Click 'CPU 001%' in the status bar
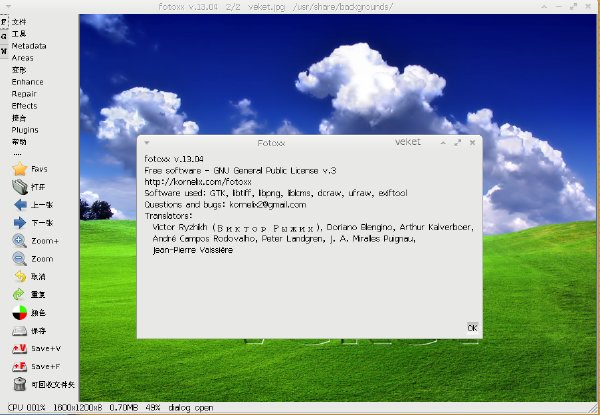 click(x=26, y=408)
